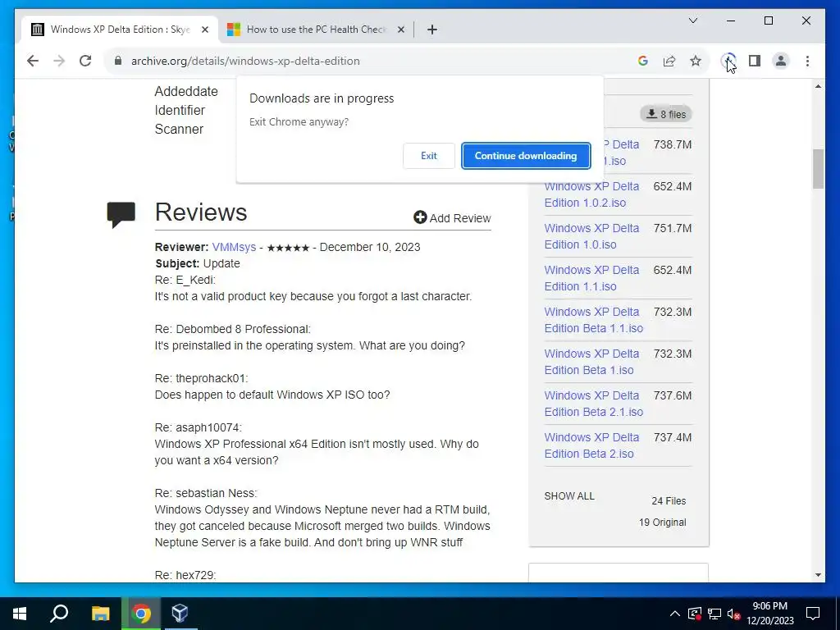Close the PC Health Check tab
The height and width of the screenshot is (630, 840).
[400, 30]
